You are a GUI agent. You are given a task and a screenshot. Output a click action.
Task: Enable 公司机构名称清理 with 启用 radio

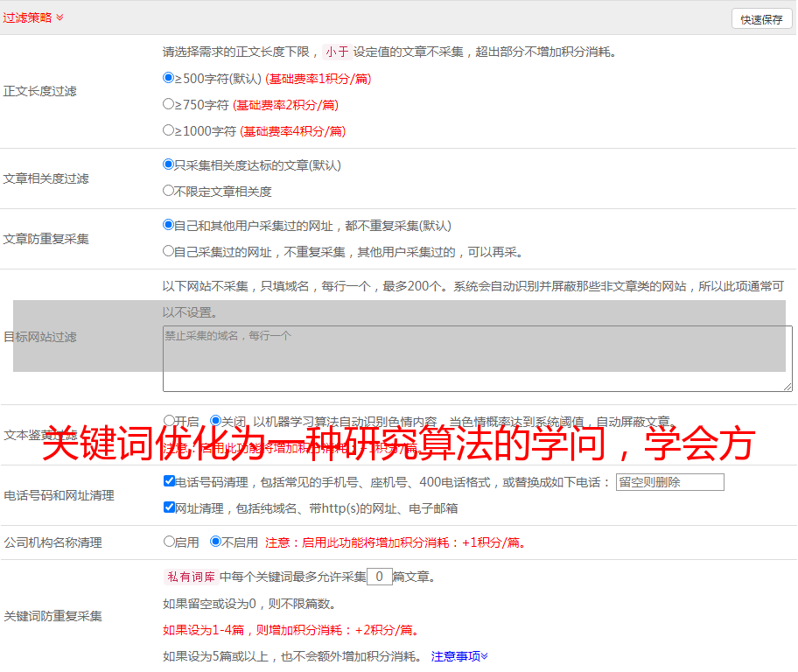point(169,542)
